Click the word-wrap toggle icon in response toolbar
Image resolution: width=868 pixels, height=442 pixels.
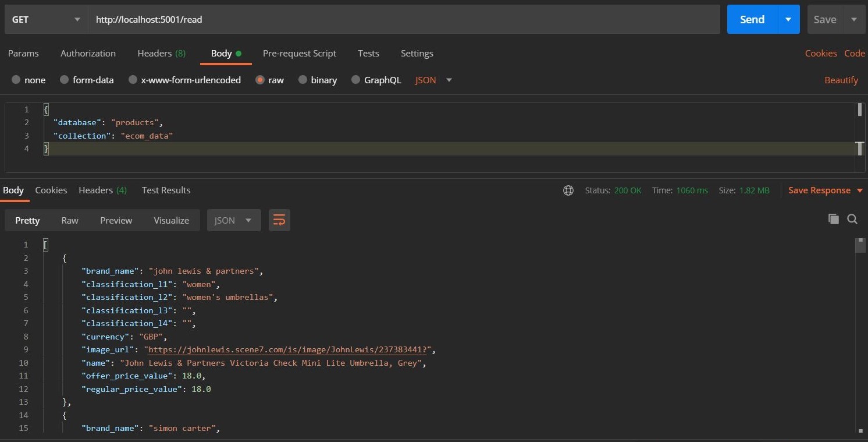[x=279, y=220]
